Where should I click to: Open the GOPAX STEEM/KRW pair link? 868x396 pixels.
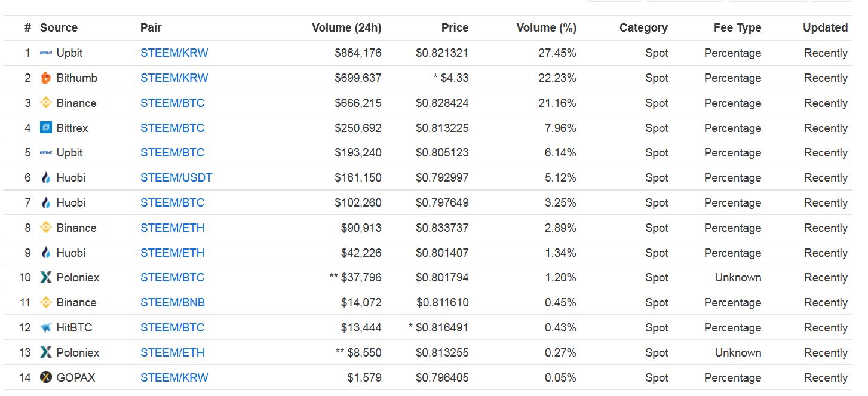click(174, 378)
